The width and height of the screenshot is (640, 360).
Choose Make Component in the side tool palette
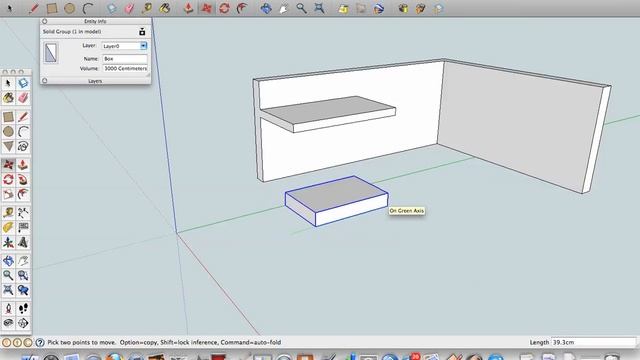(x=23, y=83)
